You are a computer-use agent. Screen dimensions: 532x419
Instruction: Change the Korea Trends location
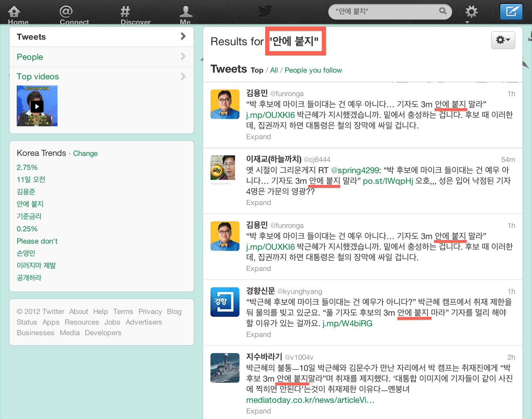[85, 153]
